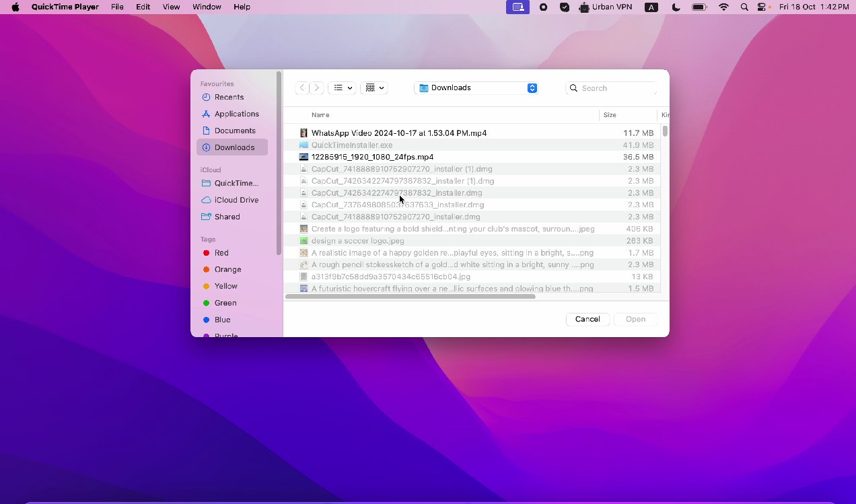Select Applications in sidebar
The width and height of the screenshot is (856, 504).
click(x=232, y=114)
